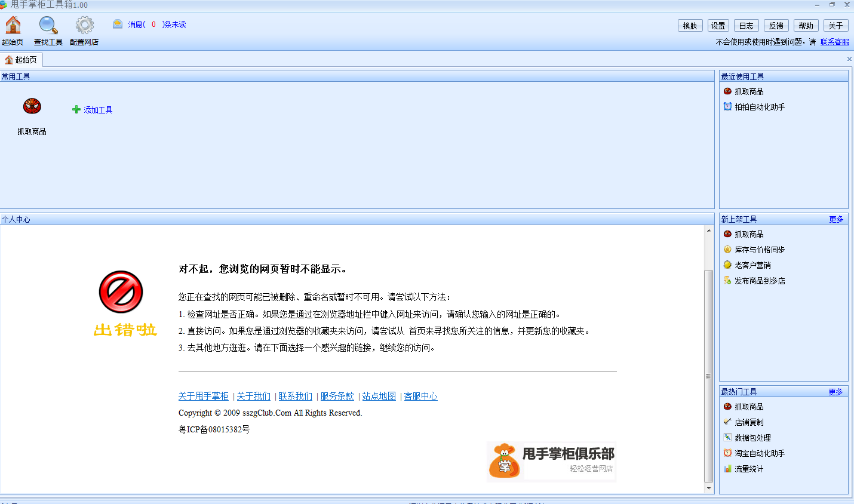The height and width of the screenshot is (504, 854).
Task: Click the 发布商品到多店 text label
Action: (x=760, y=281)
